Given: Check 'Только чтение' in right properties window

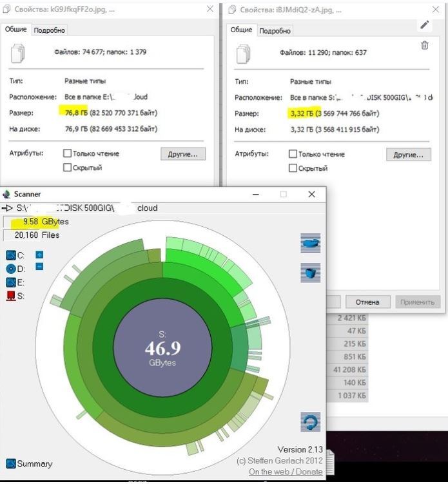Looking at the screenshot, I should tap(293, 155).
